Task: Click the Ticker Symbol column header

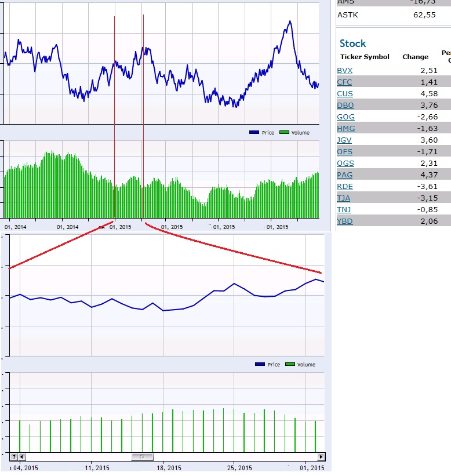Action: 365,57
